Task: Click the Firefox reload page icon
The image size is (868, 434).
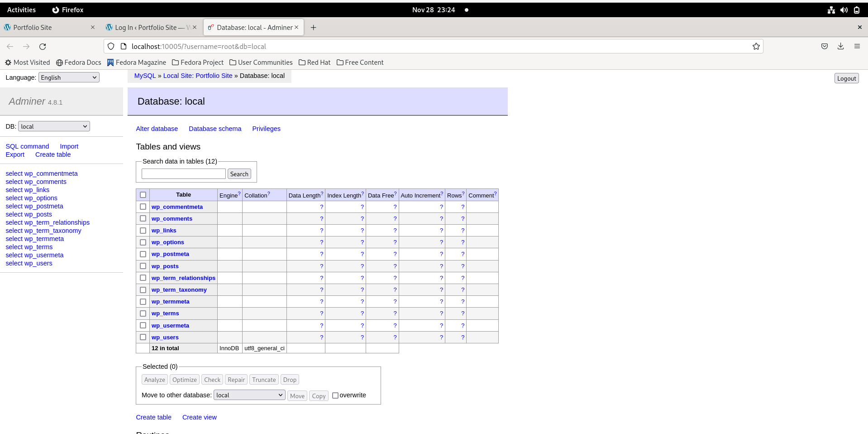Action: [43, 47]
